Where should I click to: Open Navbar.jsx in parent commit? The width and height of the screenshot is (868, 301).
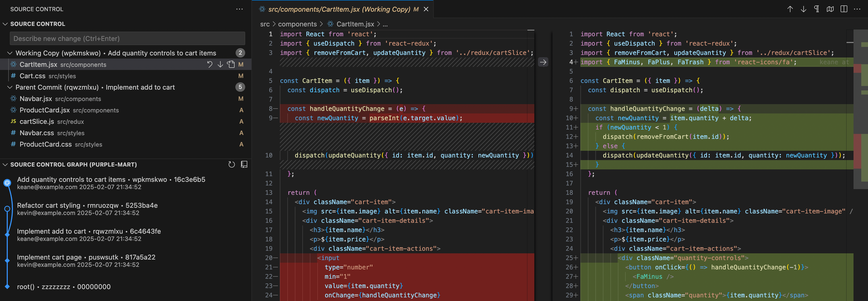(126, 98)
